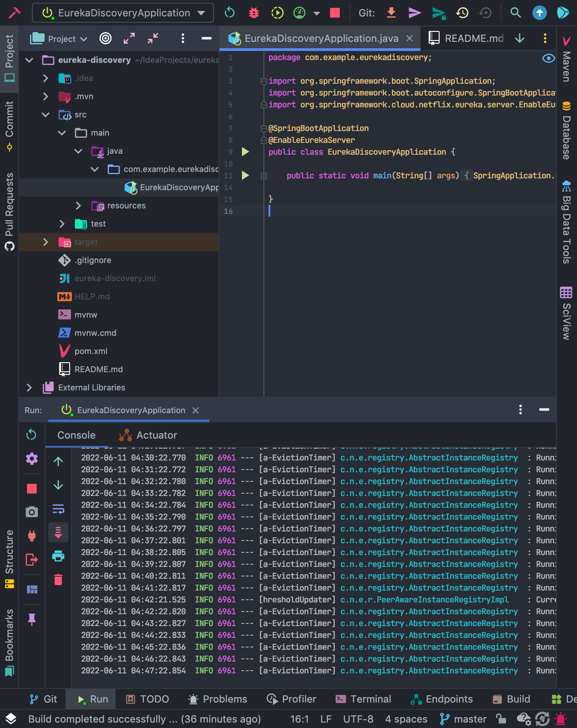Toggle the Structure tool window
The image size is (577, 728).
[x=9, y=559]
